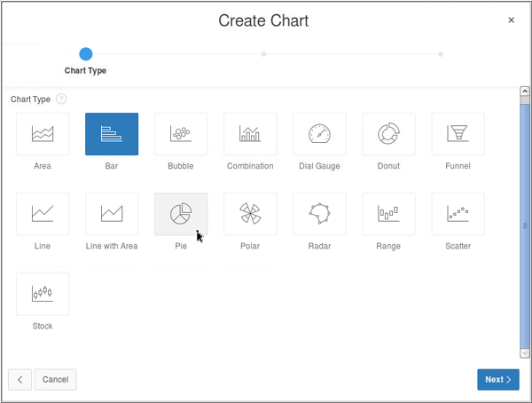Select the Radar chart icon
Image resolution: width=532 pixels, height=403 pixels.
tap(319, 214)
